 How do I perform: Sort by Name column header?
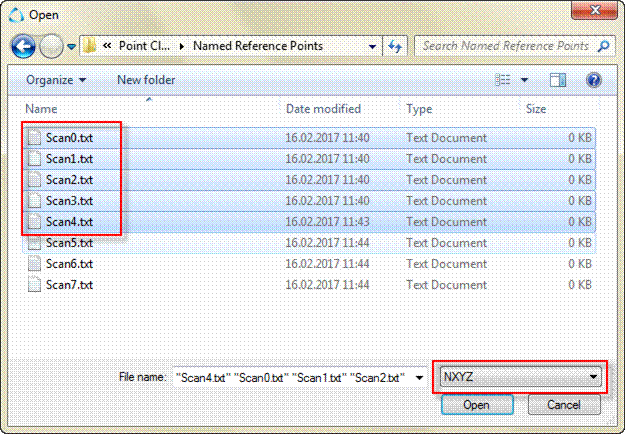[41, 109]
